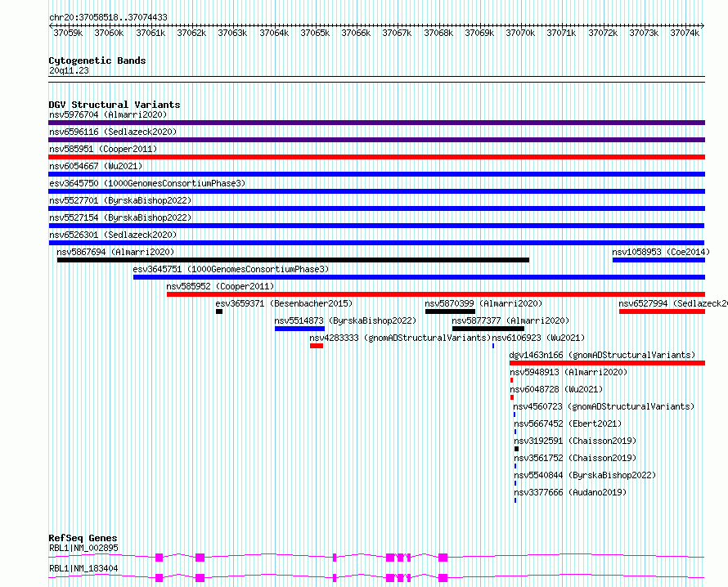Click the left arrow end of the ruler
728x587 pixels.
pos(51,26)
